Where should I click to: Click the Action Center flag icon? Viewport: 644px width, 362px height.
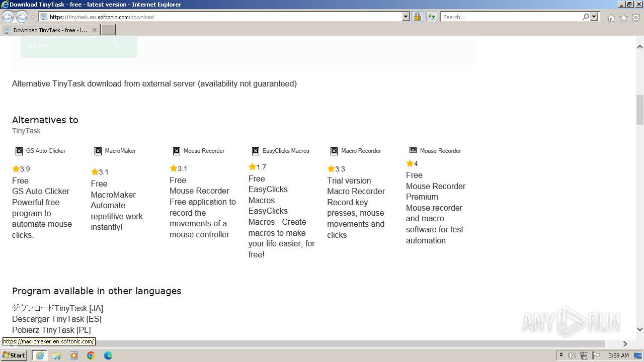point(596,355)
